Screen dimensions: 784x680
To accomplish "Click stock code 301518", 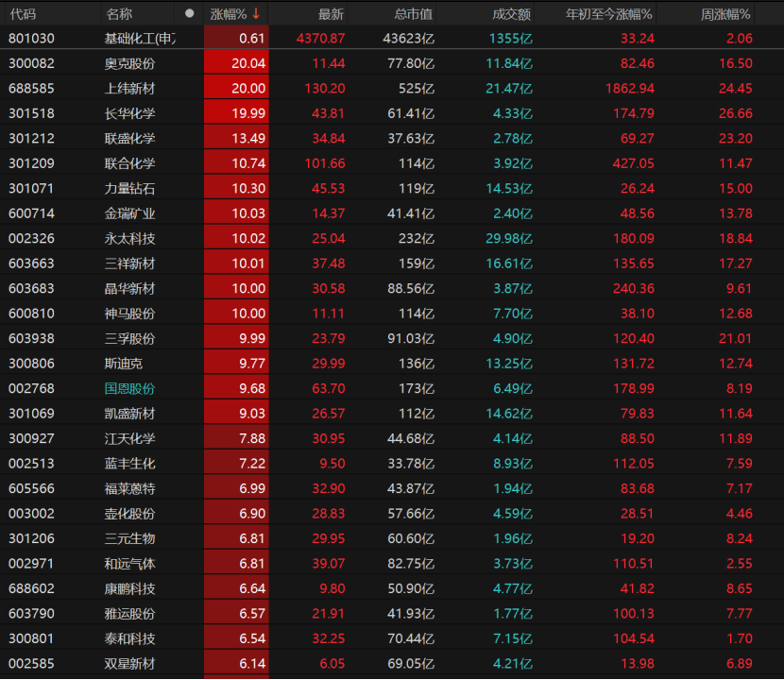I will click(31, 113).
